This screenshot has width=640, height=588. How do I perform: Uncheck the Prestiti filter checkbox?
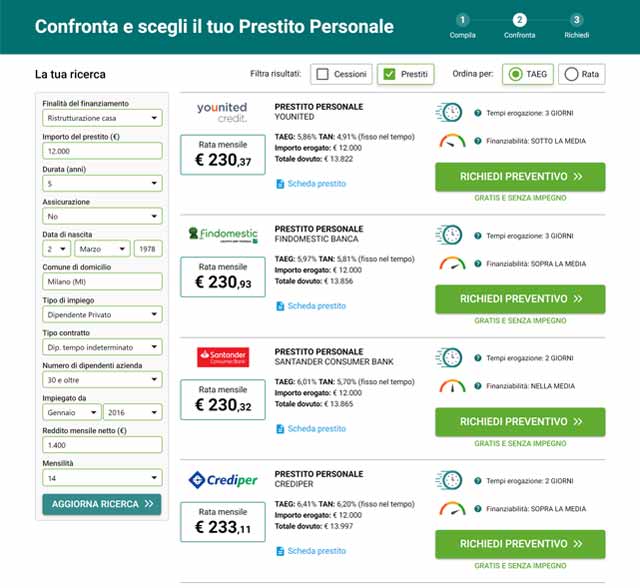point(389,74)
